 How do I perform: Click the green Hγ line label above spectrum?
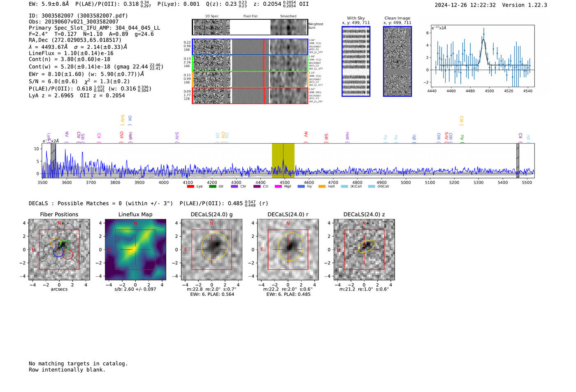click(462, 139)
